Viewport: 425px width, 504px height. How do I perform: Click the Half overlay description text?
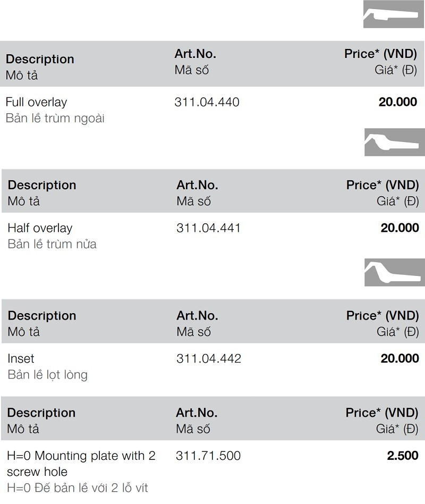tap(40, 228)
